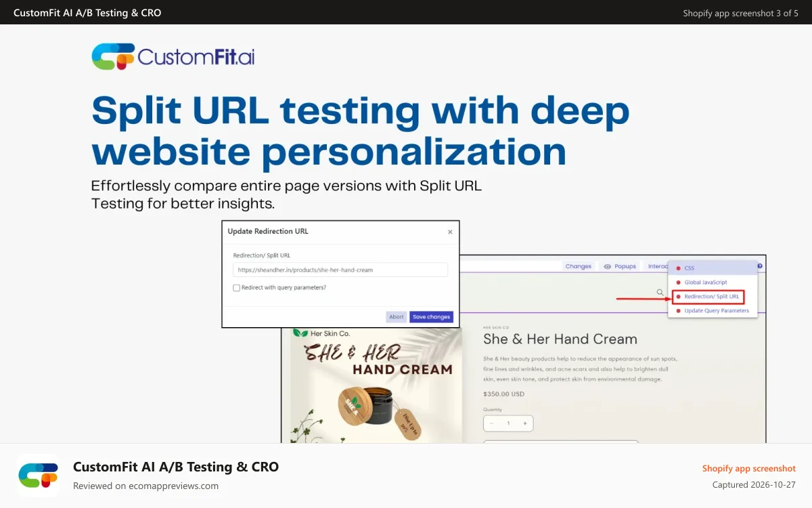Save changes in the redirection dialog

click(x=431, y=317)
